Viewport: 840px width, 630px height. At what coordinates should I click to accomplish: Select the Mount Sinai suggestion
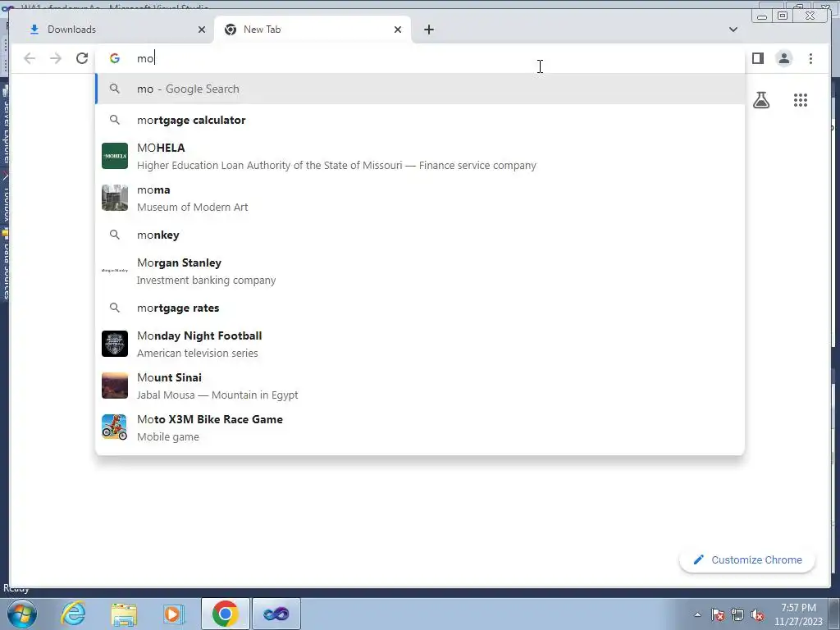pyautogui.click(x=420, y=386)
